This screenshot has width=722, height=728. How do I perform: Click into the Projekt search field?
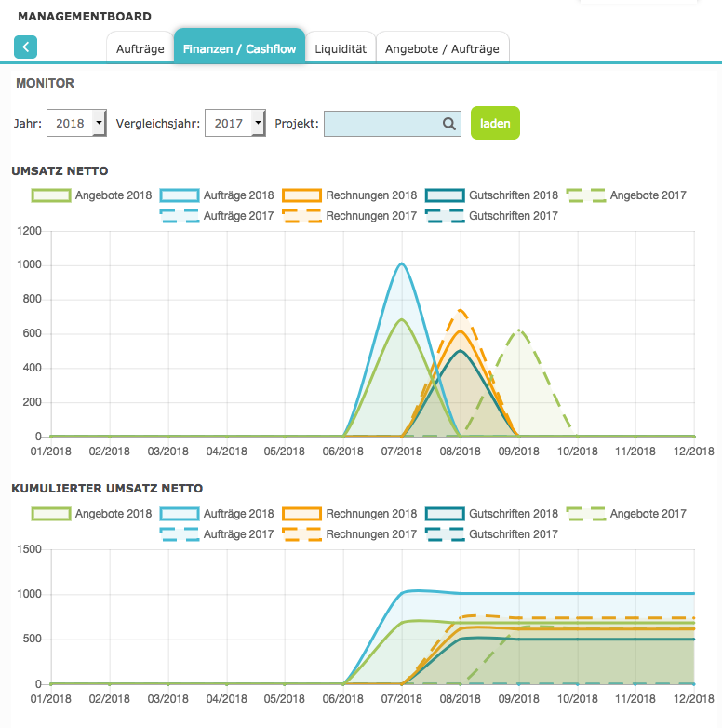tap(381, 124)
